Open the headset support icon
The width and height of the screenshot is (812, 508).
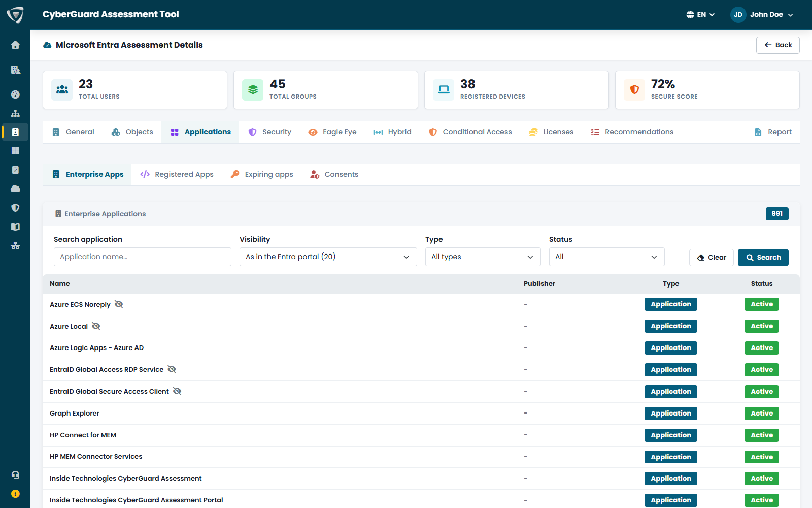point(15,475)
